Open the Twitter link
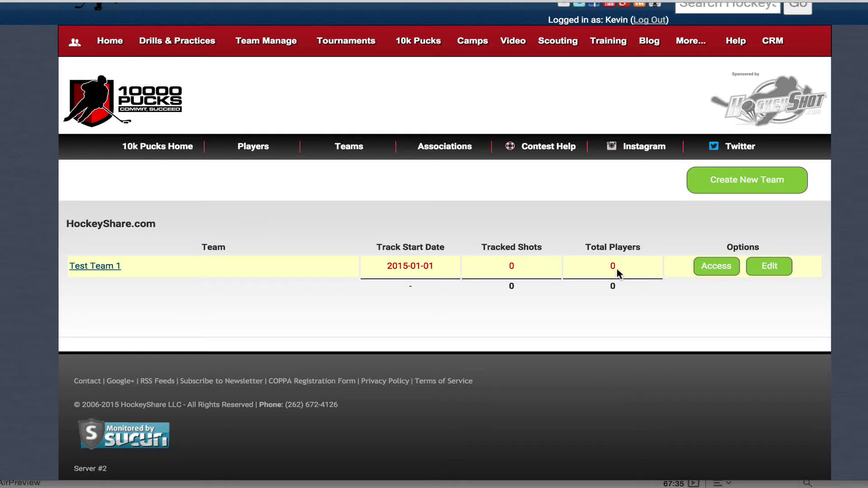Viewport: 868px width, 488px height. click(x=740, y=146)
